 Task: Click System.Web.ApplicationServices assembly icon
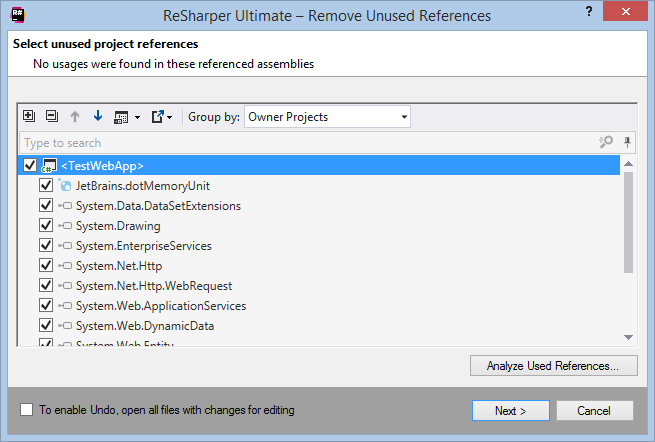coord(65,306)
